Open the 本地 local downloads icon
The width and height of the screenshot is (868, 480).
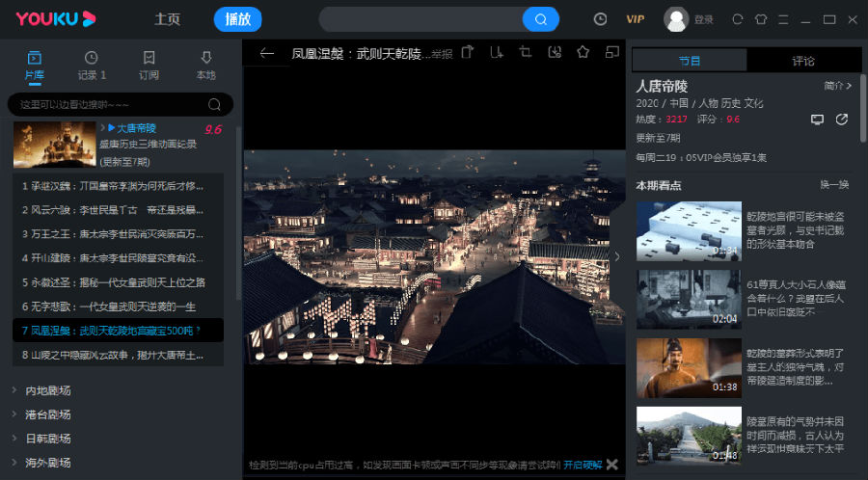205,65
